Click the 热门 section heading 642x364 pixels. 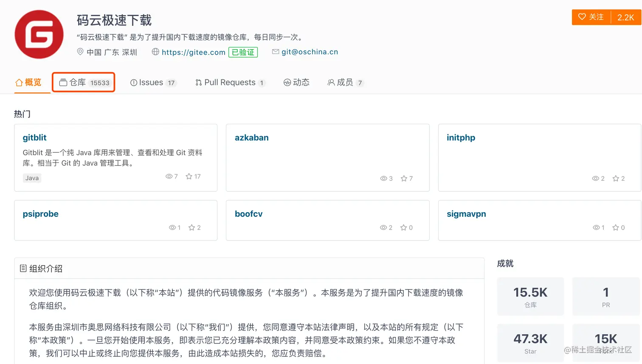[22, 114]
